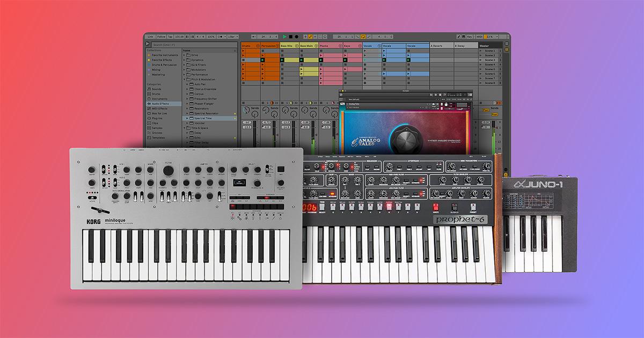Image resolution: width=644 pixels, height=338 pixels.
Task: Expand the Dynamics folder
Action: (x=184, y=60)
